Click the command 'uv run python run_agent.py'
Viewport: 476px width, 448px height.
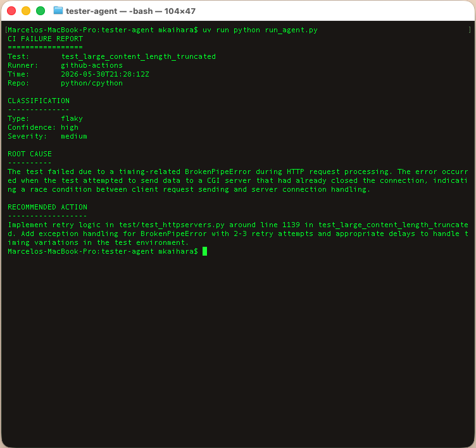coord(260,30)
